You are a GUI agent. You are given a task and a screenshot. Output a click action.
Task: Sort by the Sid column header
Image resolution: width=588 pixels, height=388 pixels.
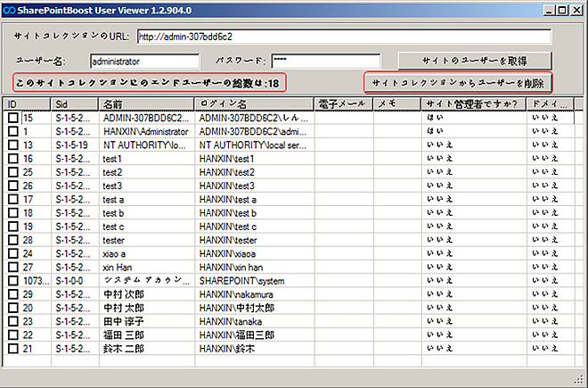[x=75, y=104]
